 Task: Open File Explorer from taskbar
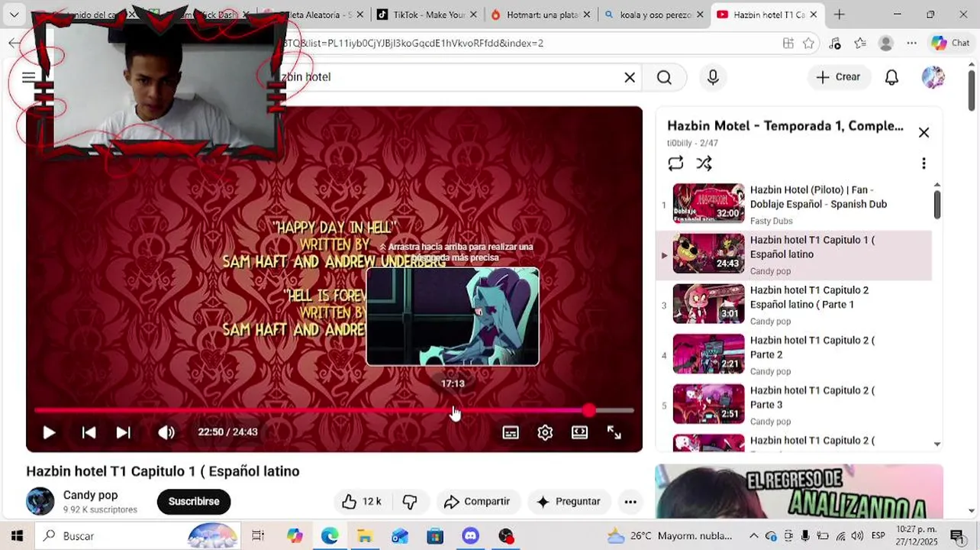(365, 536)
